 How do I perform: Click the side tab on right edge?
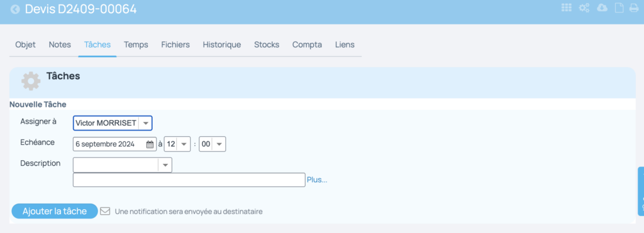click(x=641, y=191)
